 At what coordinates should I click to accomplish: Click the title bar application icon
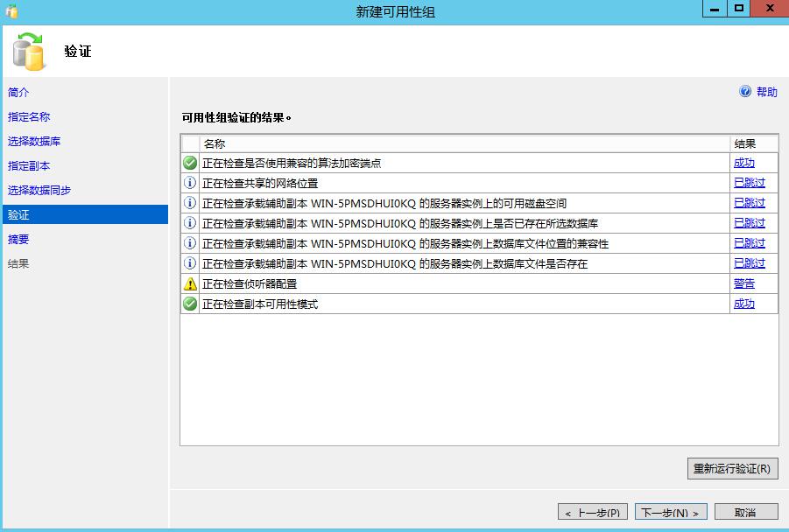[9, 10]
